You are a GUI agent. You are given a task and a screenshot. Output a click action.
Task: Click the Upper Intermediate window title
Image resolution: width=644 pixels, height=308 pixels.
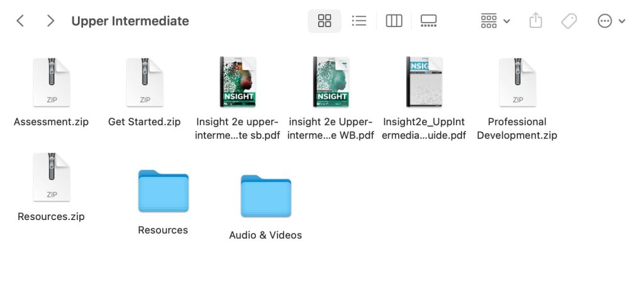point(130,21)
